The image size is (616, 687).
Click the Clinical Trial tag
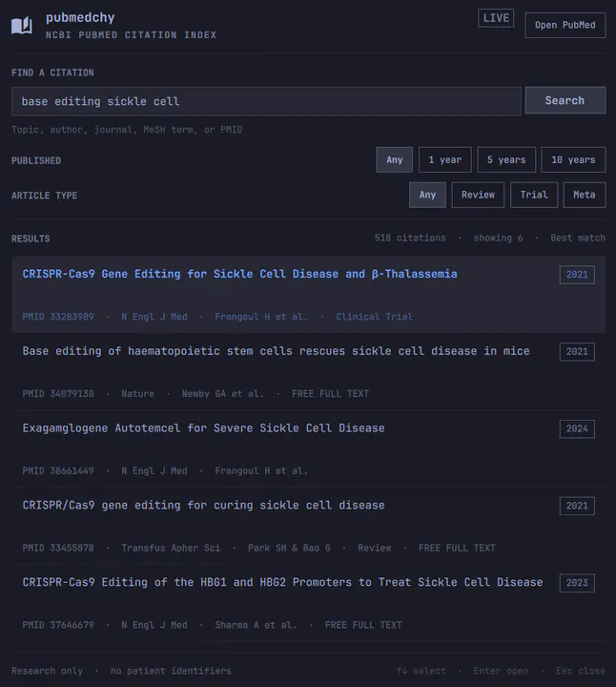pos(374,317)
